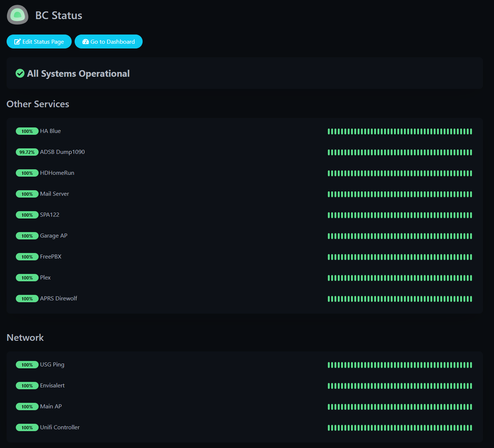Screen dimensions: 494x448
Task: Click HDHomeRun heartbeat bar
Action: pos(400,173)
